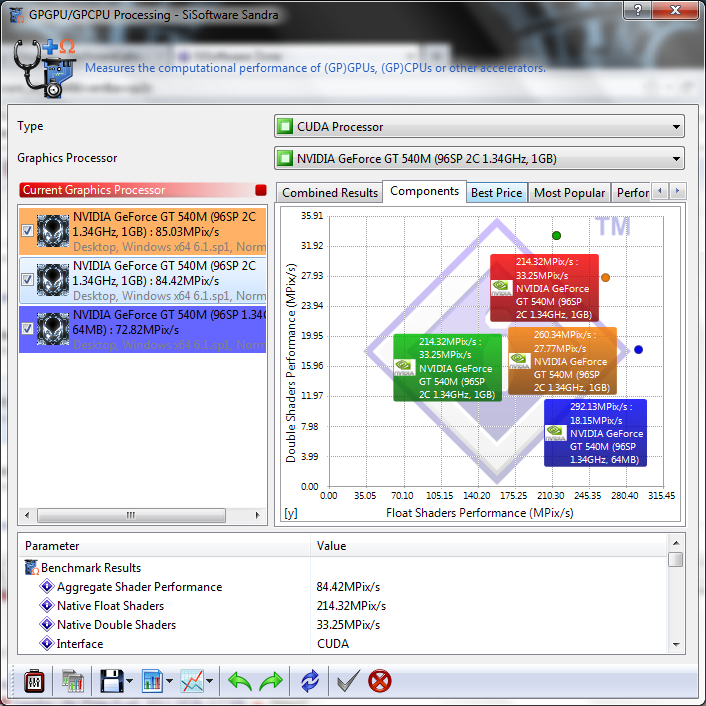
Task: Open the Best Price tab
Action: (x=497, y=193)
